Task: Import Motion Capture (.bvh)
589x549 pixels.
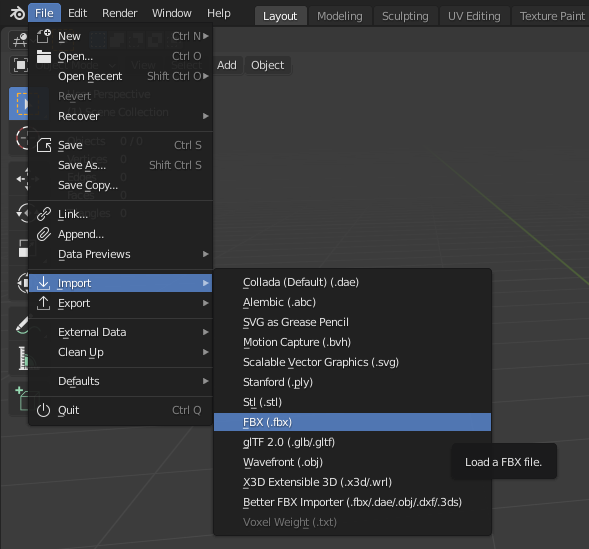Action: pyautogui.click(x=352, y=342)
